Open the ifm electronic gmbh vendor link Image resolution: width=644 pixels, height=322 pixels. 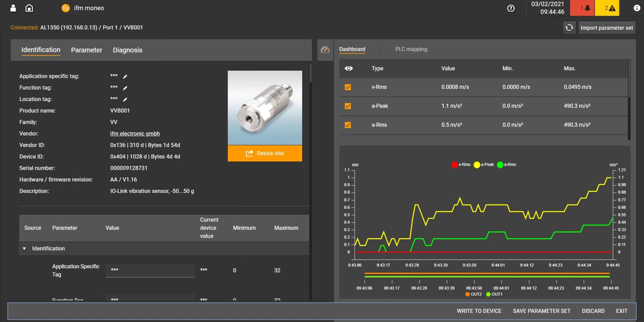pyautogui.click(x=135, y=134)
